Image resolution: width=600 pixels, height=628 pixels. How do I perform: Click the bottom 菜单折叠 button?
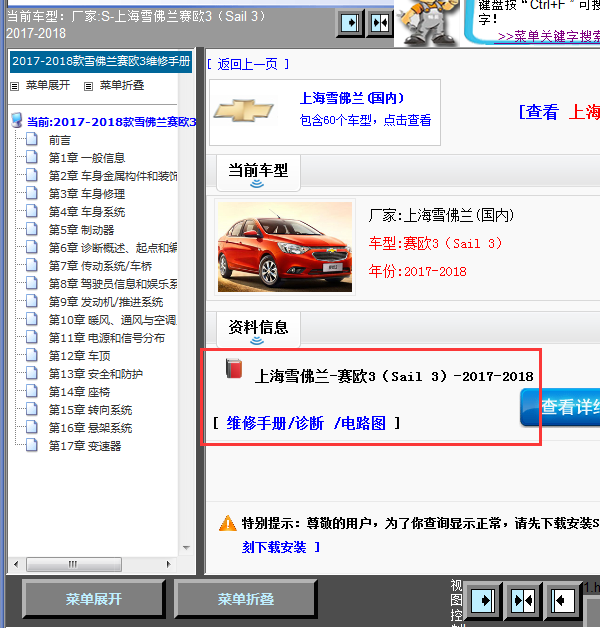[x=246, y=599]
